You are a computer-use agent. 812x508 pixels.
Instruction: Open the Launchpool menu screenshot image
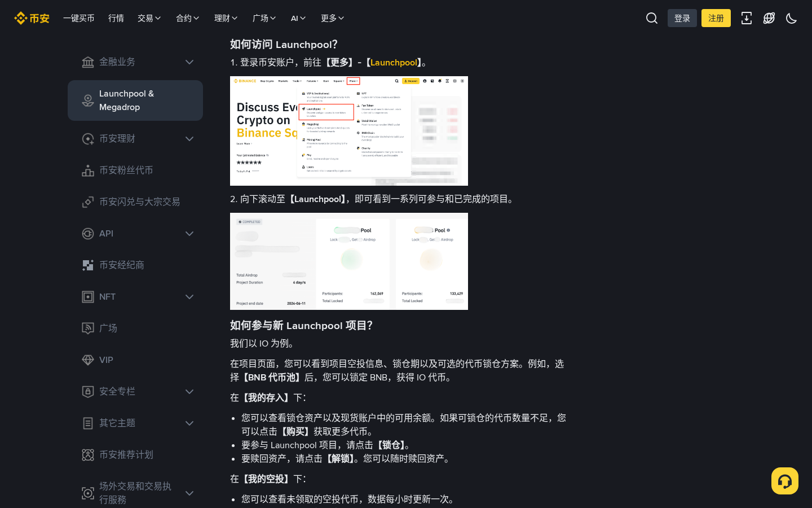pos(349,131)
